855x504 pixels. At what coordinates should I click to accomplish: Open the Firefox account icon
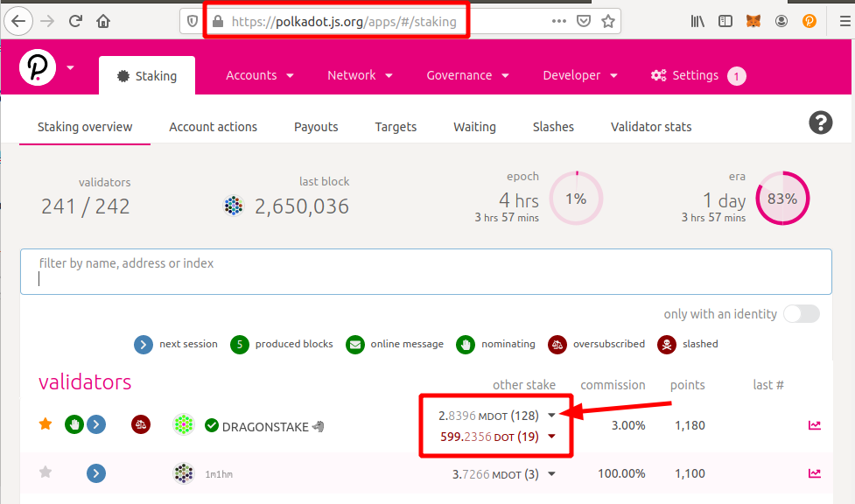tap(781, 21)
